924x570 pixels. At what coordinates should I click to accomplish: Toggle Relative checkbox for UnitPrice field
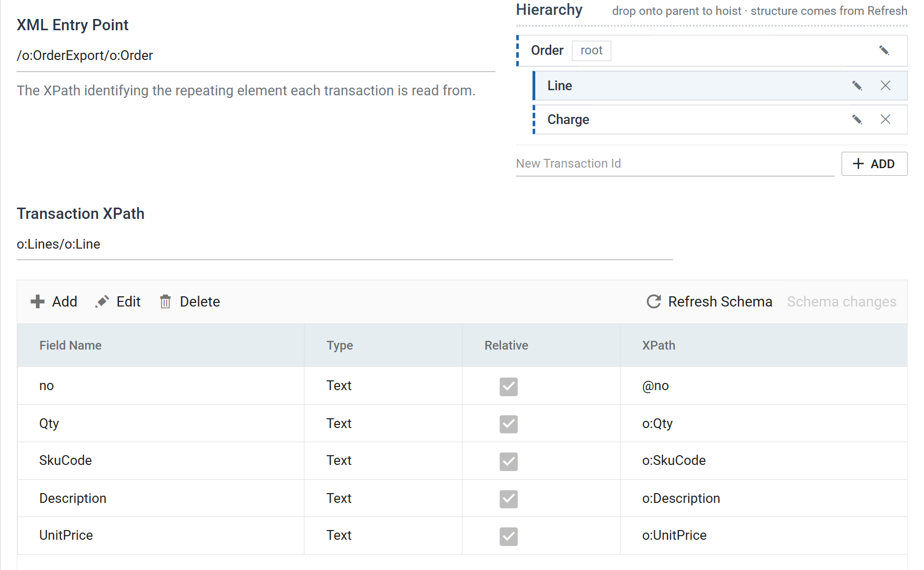509,536
